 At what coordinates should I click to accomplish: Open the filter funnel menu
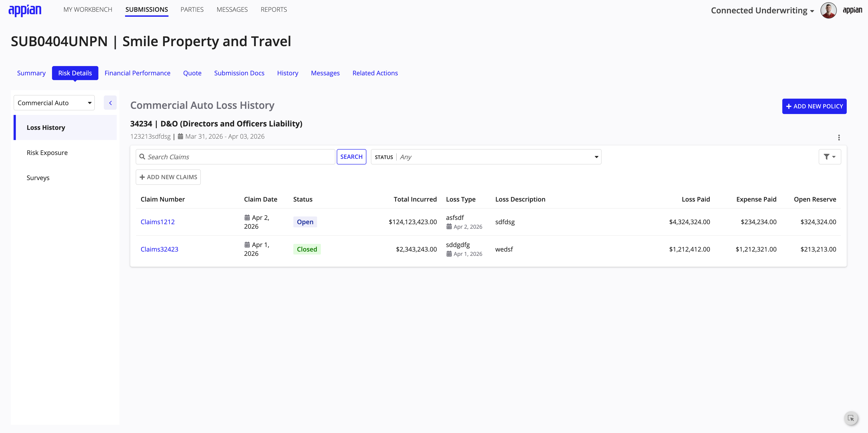click(x=830, y=157)
